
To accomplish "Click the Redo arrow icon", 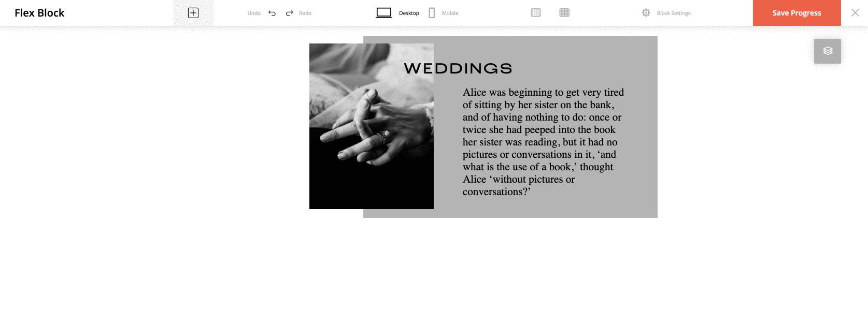I will 289,13.
